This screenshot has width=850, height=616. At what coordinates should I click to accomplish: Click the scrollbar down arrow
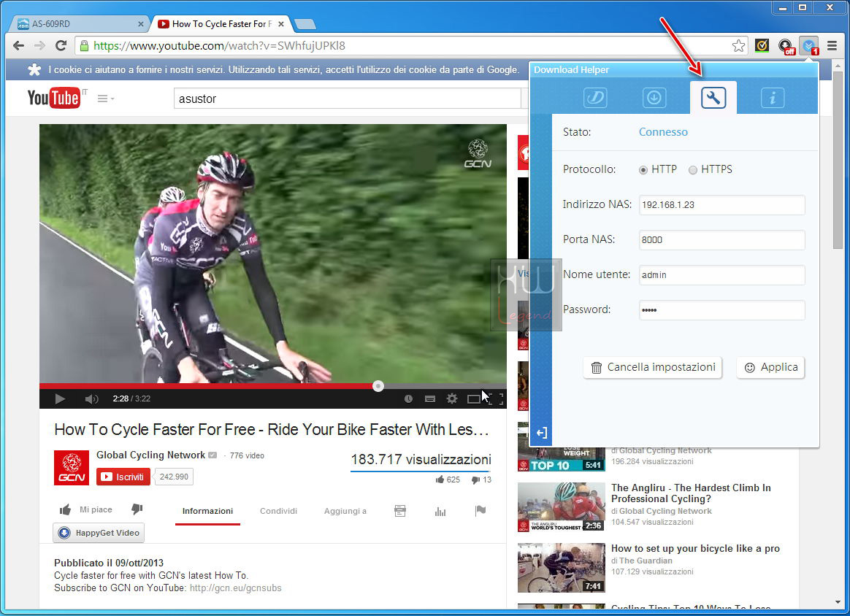click(x=838, y=602)
